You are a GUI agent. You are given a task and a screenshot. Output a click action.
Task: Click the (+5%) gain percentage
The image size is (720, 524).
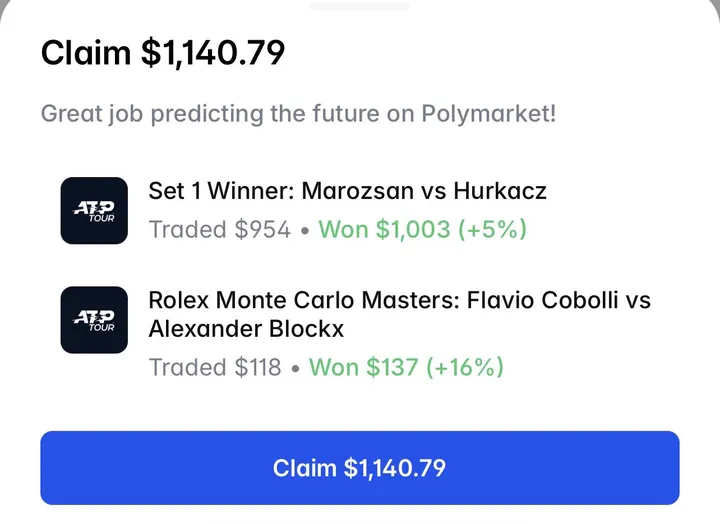tap(493, 229)
